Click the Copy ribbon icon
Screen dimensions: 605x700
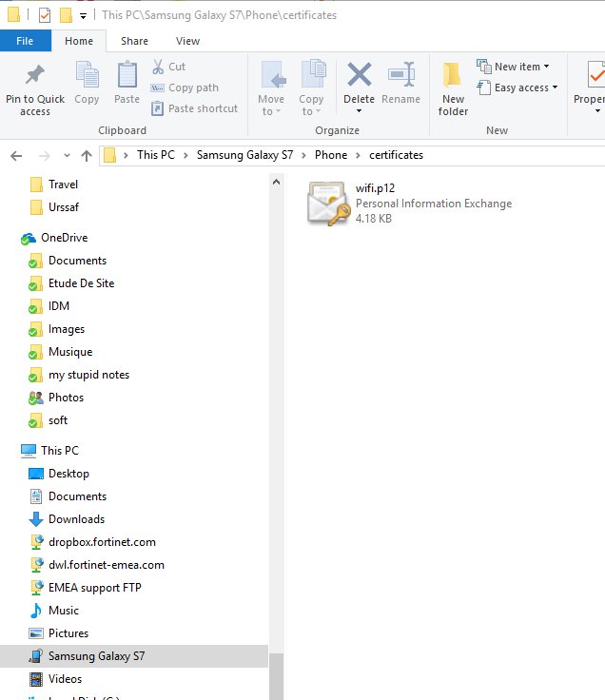(x=88, y=74)
